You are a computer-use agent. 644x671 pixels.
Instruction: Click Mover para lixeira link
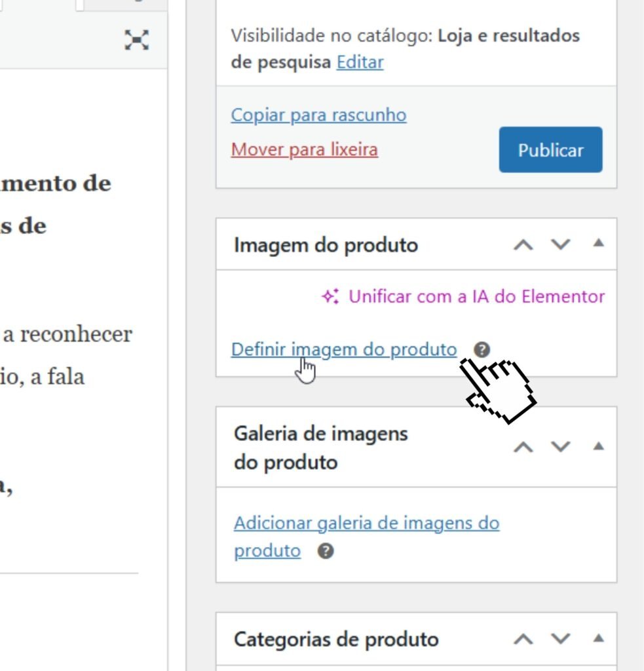tap(304, 149)
